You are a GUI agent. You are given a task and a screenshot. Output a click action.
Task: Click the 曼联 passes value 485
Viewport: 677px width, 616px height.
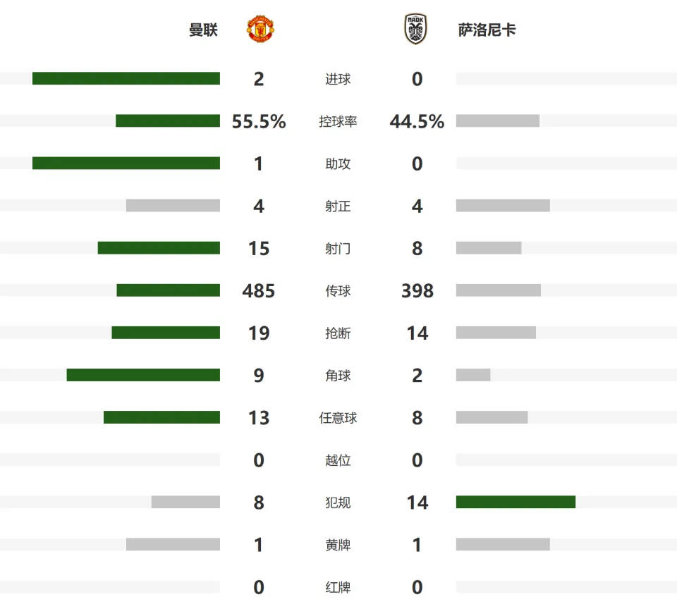[259, 291]
